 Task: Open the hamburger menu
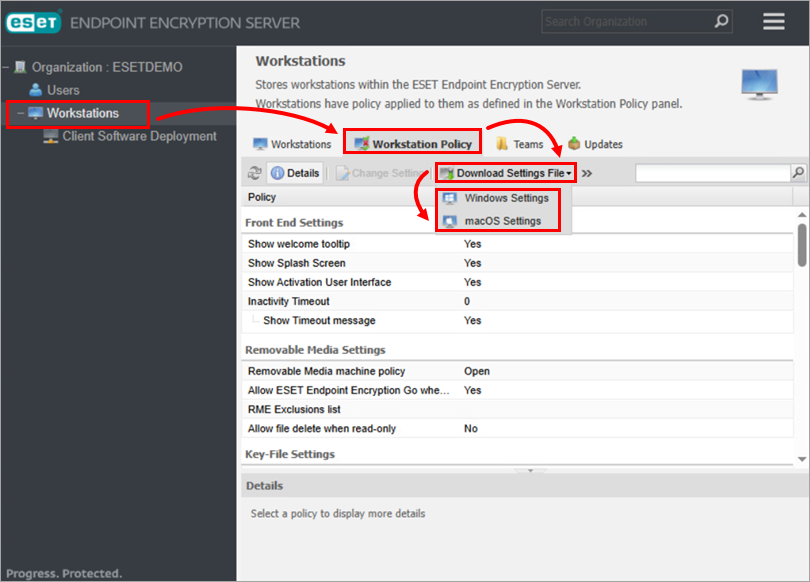pos(773,21)
